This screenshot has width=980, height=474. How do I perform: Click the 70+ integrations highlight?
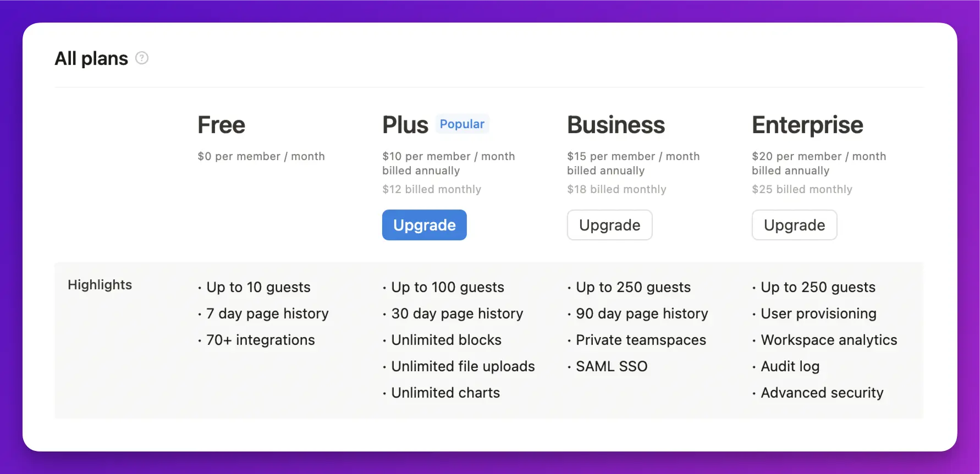[x=261, y=340]
